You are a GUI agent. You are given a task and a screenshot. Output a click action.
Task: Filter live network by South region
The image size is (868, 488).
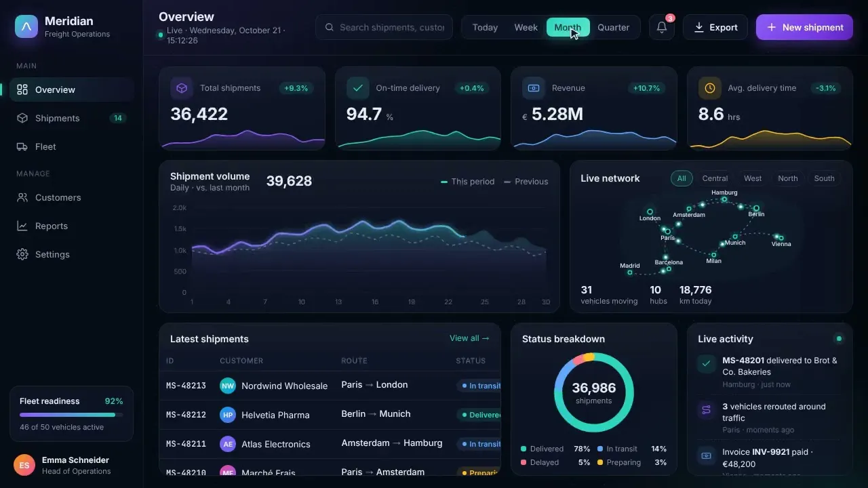click(x=825, y=178)
